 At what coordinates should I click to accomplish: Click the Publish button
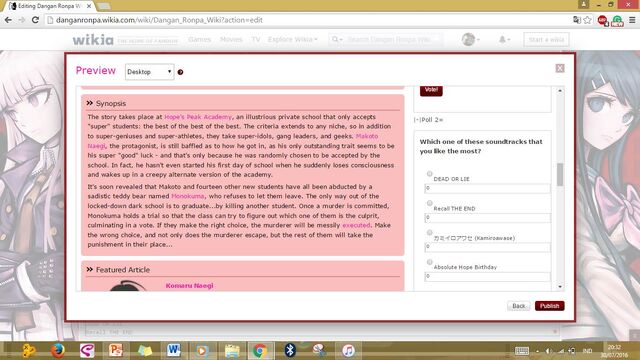(x=550, y=306)
